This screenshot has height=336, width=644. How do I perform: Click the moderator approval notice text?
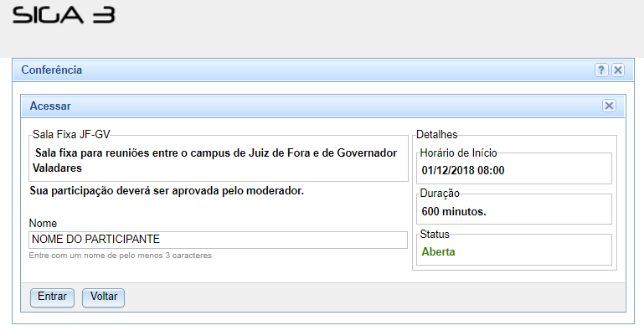click(166, 191)
